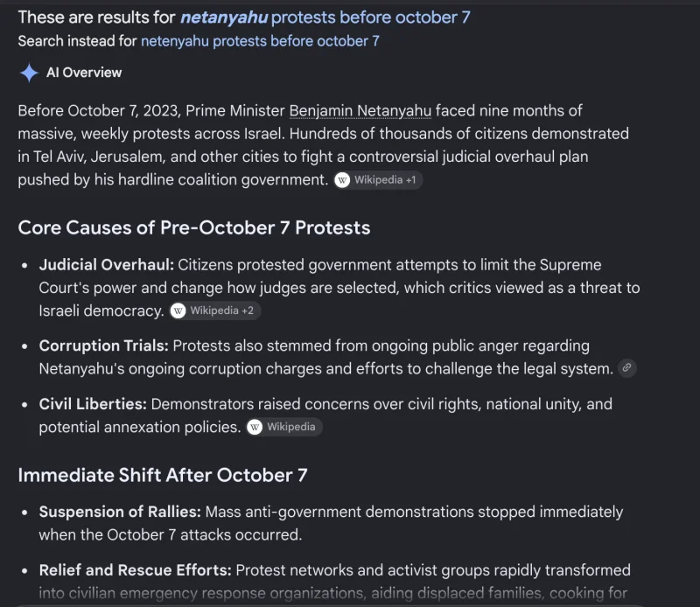Click the corrected query netanyahu protests before october 7
Image resolution: width=700 pixels, height=607 pixels.
325,17
